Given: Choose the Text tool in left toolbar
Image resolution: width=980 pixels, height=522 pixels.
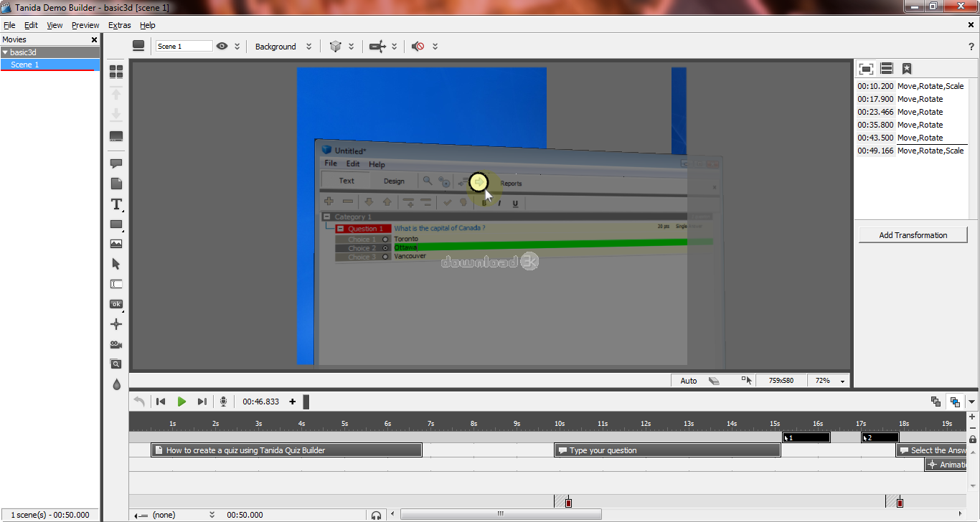Looking at the screenshot, I should click(116, 204).
